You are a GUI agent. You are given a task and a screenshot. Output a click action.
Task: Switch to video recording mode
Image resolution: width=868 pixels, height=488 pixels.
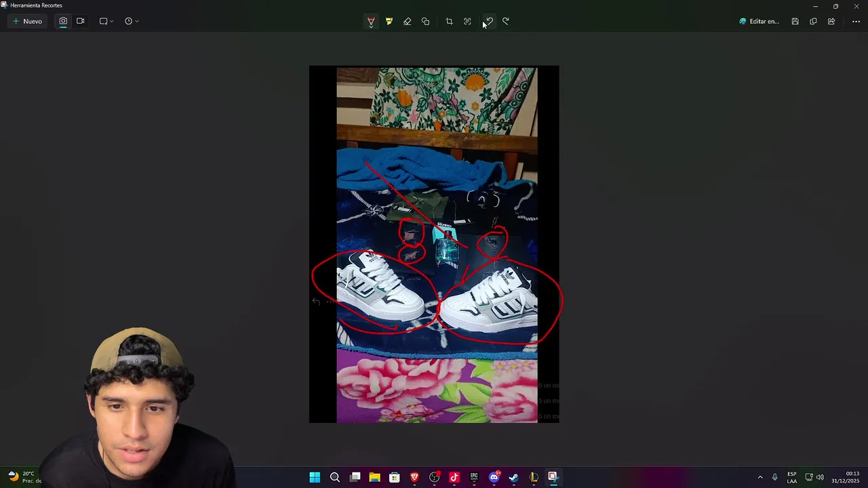pyautogui.click(x=81, y=22)
